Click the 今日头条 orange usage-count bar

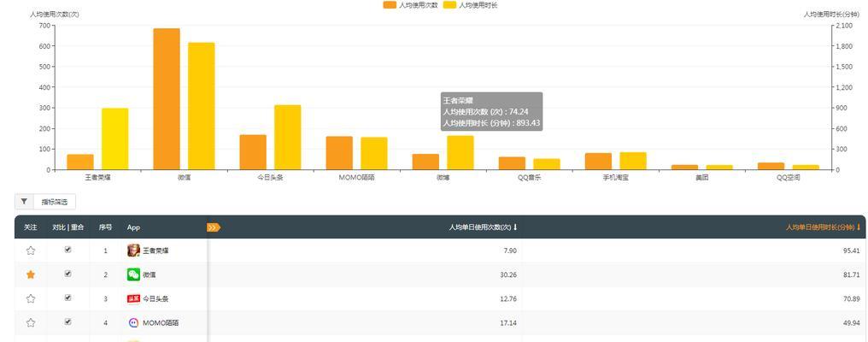tap(253, 152)
